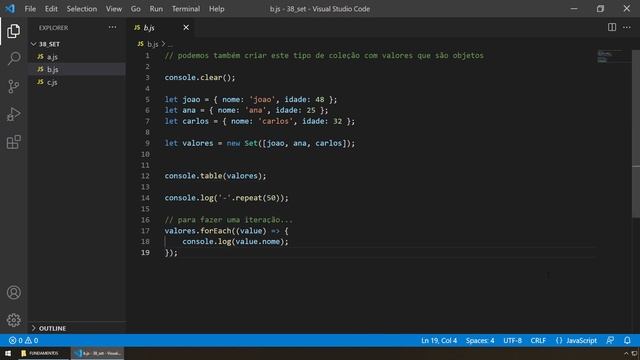Open the Manage gear settings icon
This screenshot has width=640, height=360.
point(13,320)
